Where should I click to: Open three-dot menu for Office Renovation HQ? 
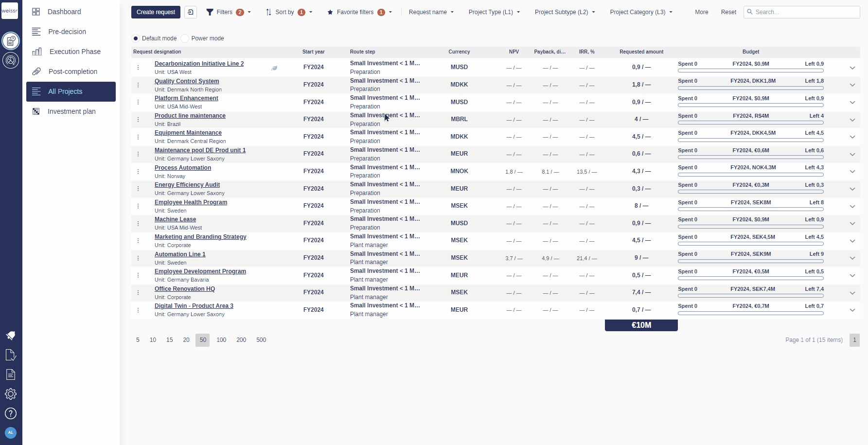(138, 292)
